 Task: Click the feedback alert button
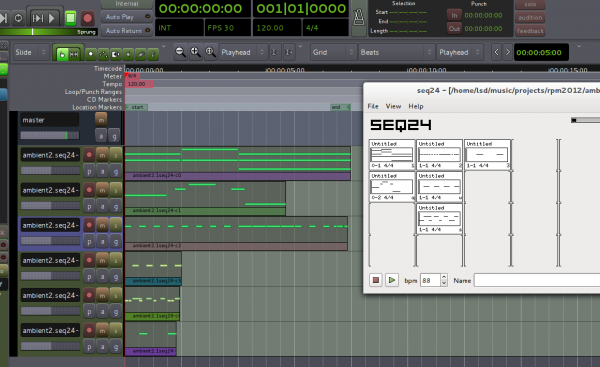(x=530, y=31)
